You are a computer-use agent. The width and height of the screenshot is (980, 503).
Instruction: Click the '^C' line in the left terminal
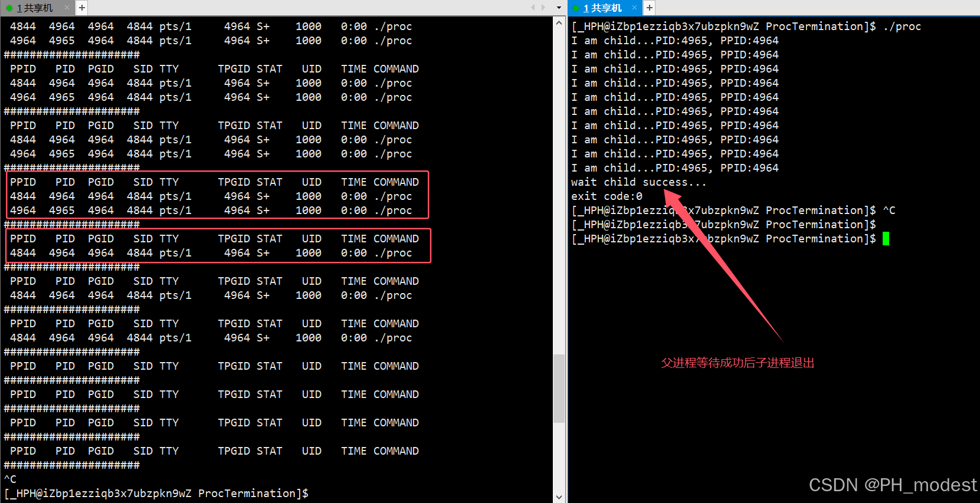click(11, 479)
